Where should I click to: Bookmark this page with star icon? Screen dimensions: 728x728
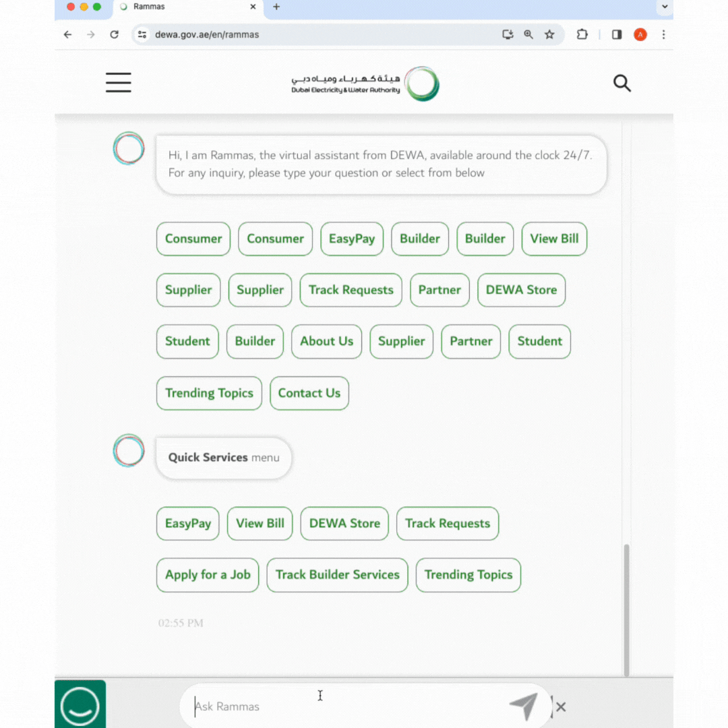[x=549, y=34]
